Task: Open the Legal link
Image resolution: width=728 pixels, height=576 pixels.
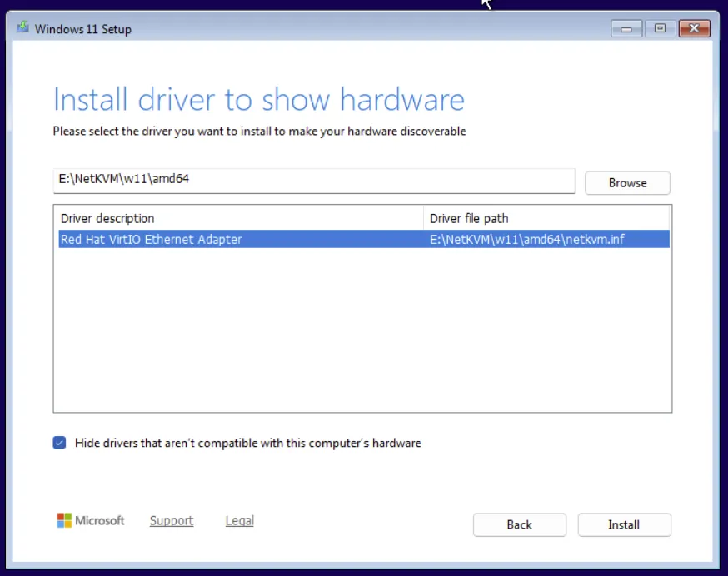Action: (240, 521)
